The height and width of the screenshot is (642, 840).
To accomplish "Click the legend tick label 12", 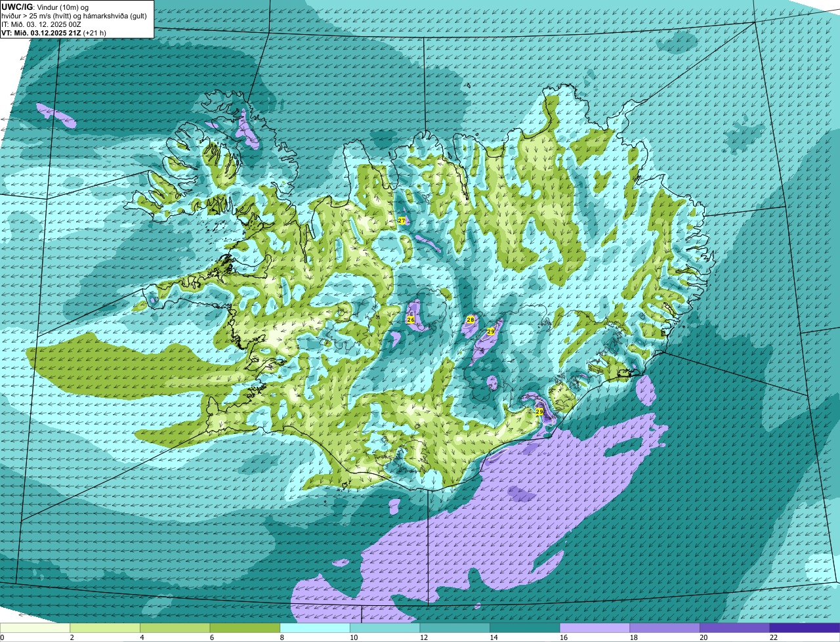I will click(423, 637).
